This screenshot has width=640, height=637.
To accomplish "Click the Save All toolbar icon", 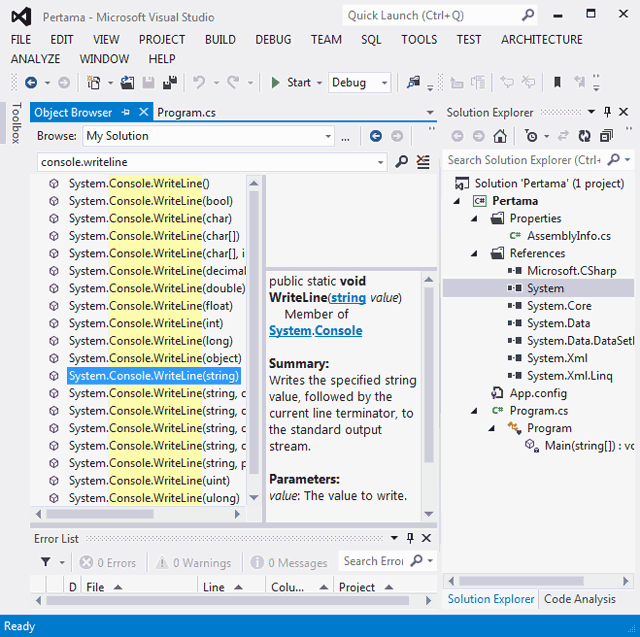I will pos(170,83).
